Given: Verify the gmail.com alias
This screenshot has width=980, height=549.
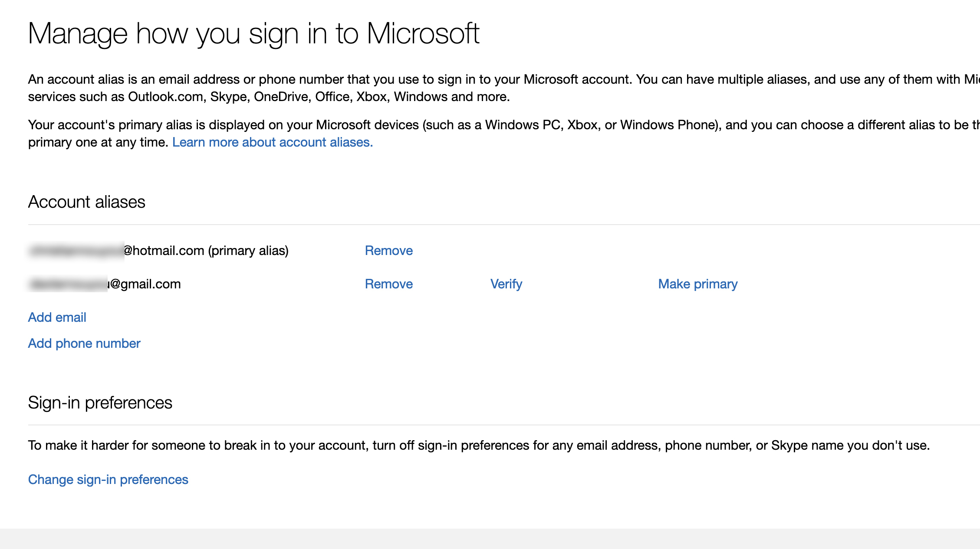Looking at the screenshot, I should coord(506,284).
